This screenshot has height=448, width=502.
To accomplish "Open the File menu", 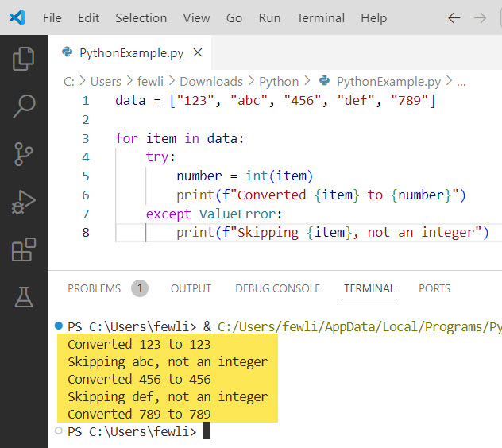I will click(x=52, y=18).
